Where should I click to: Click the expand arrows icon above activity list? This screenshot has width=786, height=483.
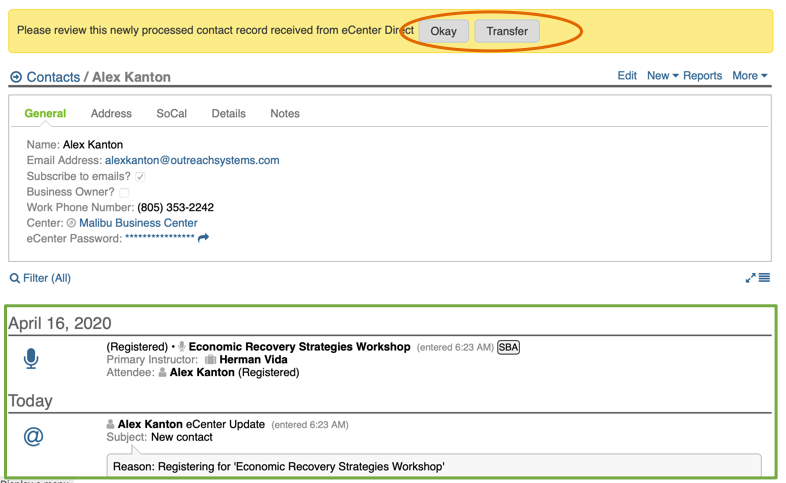(750, 278)
